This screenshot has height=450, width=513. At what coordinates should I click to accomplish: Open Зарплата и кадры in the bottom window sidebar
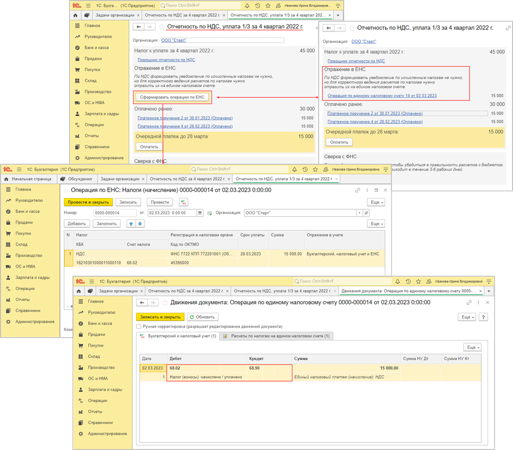coord(105,389)
